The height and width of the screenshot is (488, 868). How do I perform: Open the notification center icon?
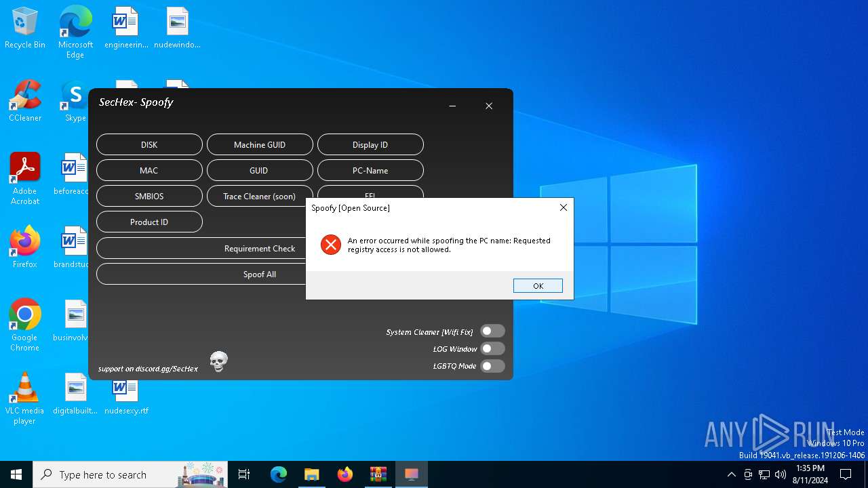846,474
